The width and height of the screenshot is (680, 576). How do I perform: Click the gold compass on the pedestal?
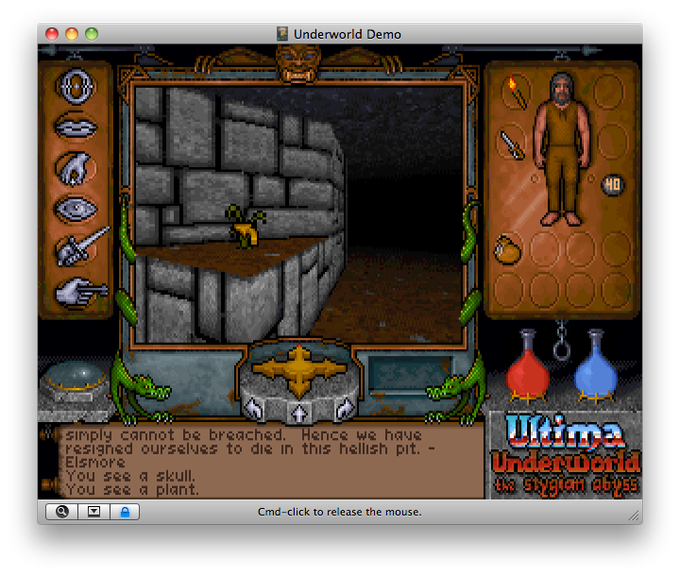point(299,370)
